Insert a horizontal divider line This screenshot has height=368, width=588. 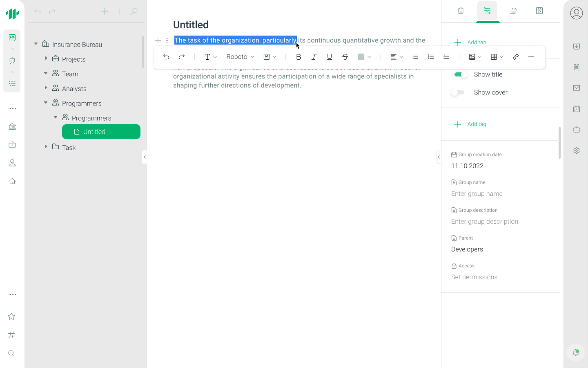pyautogui.click(x=531, y=57)
